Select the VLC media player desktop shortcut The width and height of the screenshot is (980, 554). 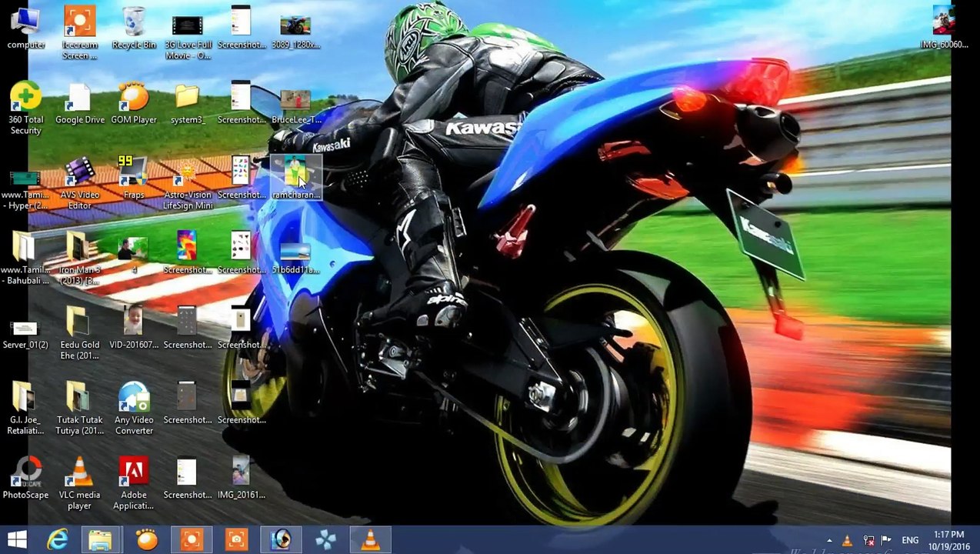click(x=79, y=483)
